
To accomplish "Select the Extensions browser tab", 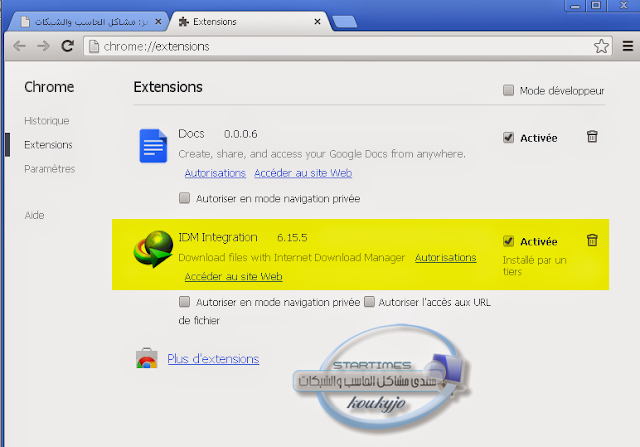I will (249, 22).
